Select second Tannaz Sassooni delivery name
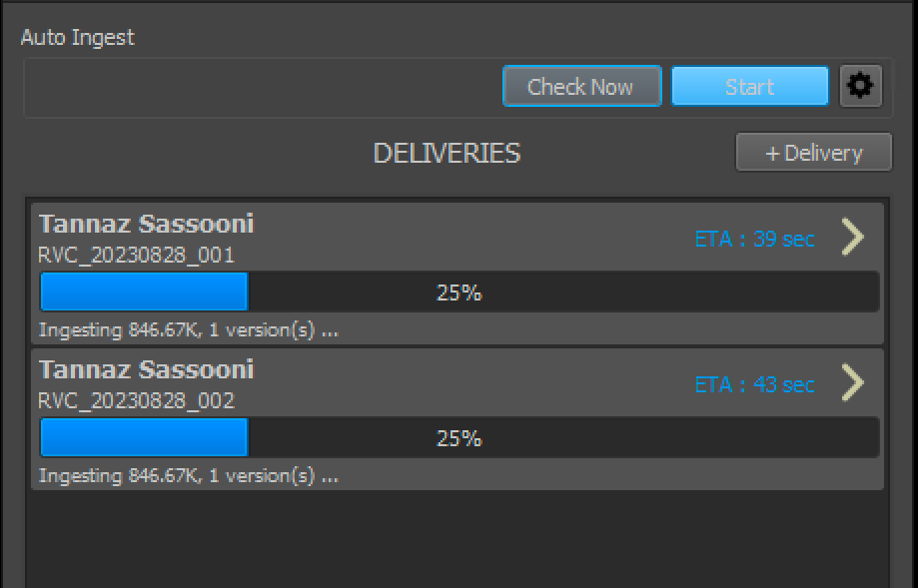Viewport: 918px width, 588px height. (x=147, y=369)
